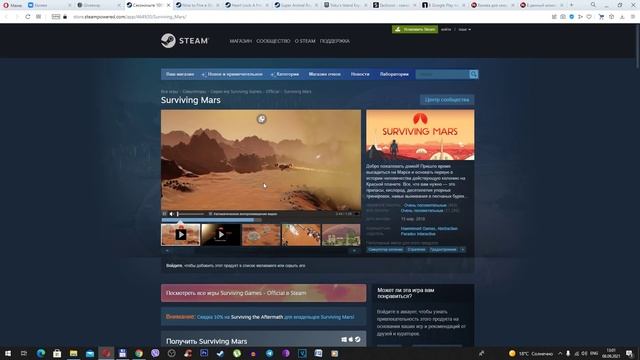
Task: Open a new browser tab with plus
Action: coord(571,5)
